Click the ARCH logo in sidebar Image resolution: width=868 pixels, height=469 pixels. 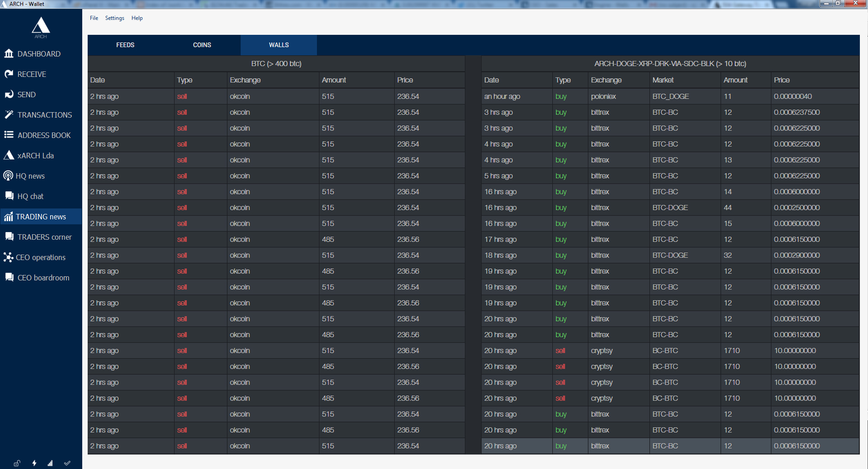tap(41, 28)
